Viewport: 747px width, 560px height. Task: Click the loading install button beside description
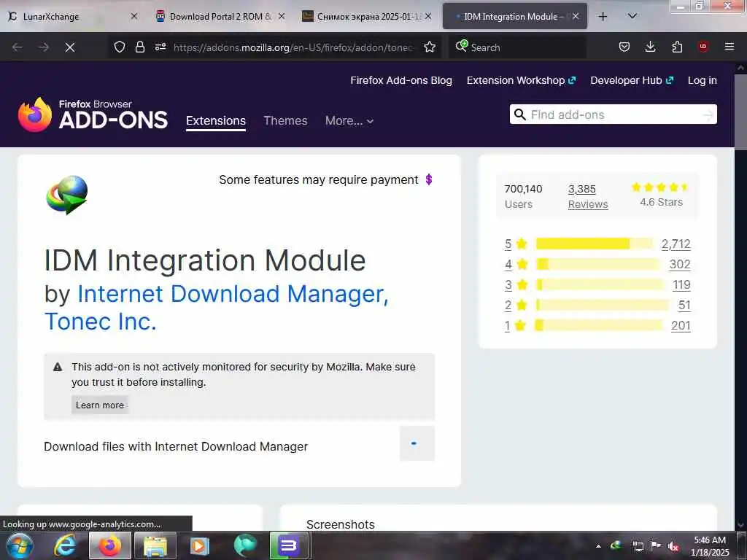point(417,443)
